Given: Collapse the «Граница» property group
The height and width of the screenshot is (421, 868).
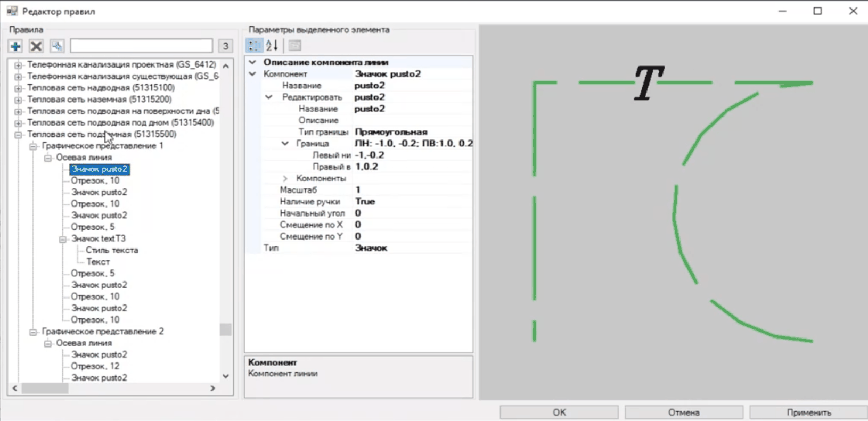Looking at the screenshot, I should 285,144.
